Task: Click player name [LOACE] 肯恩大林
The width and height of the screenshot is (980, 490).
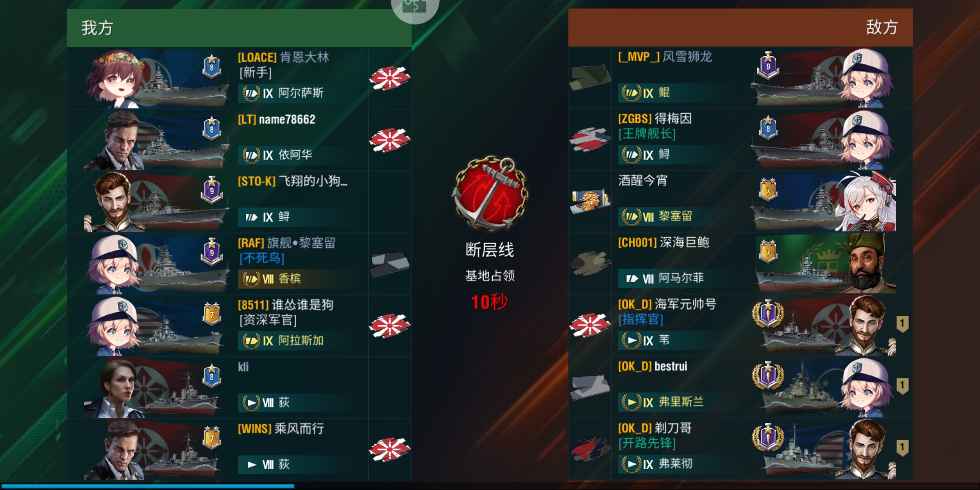Action: (284, 58)
